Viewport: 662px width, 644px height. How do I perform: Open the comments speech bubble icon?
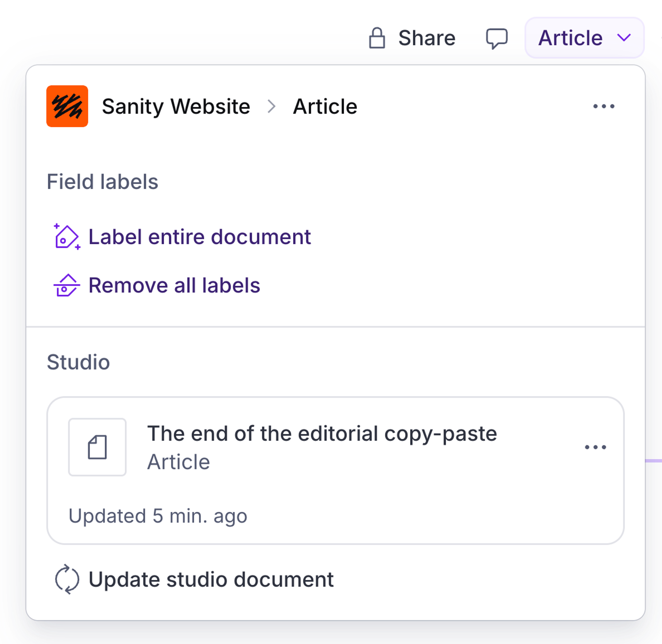pyautogui.click(x=496, y=38)
